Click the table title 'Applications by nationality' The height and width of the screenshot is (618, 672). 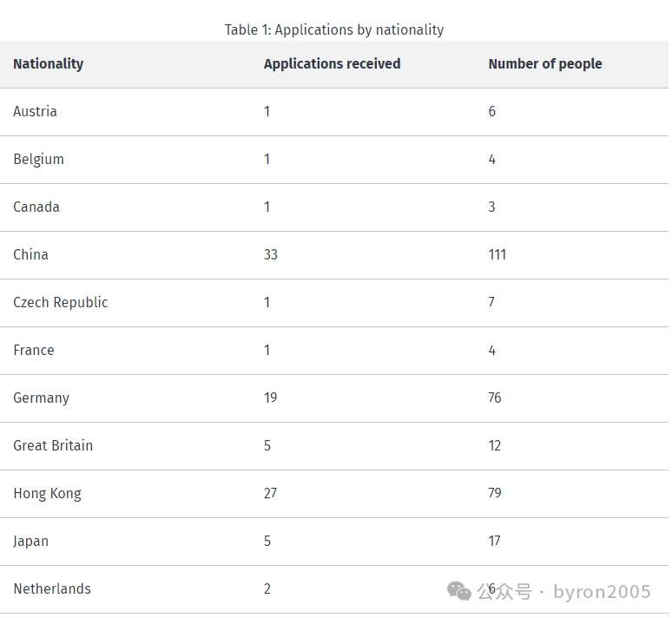point(334,30)
